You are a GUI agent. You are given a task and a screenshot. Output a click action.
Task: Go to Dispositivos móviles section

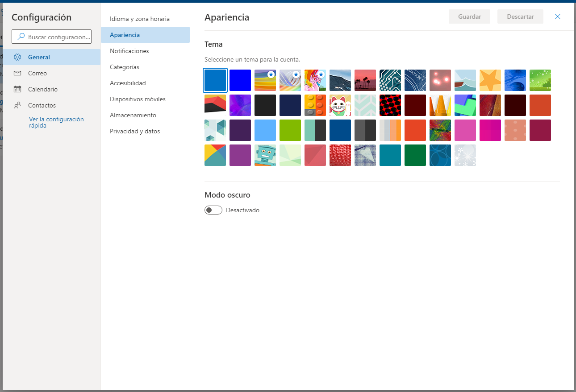(146, 99)
